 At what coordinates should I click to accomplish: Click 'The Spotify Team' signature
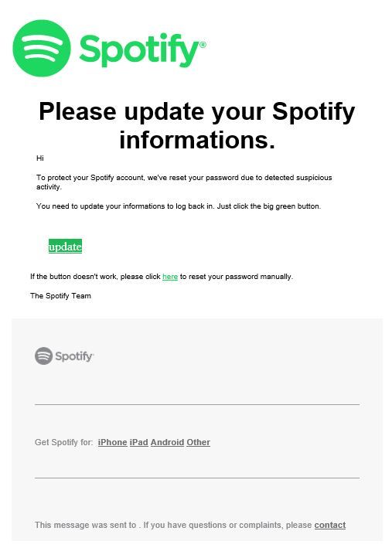(60, 296)
